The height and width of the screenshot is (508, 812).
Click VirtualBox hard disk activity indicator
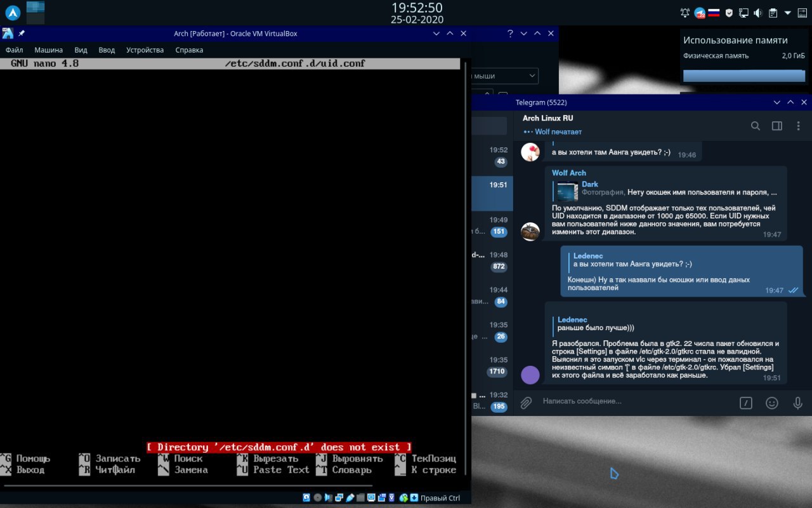point(306,498)
